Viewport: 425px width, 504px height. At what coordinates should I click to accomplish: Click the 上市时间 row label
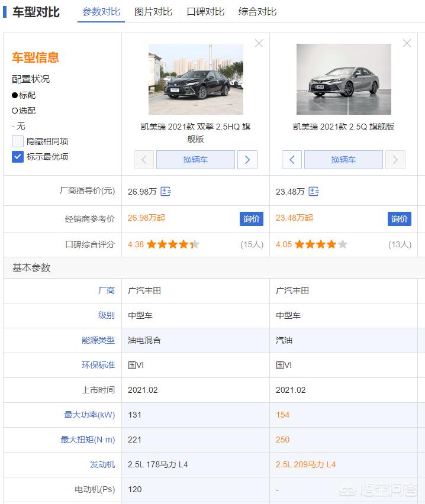click(x=98, y=390)
